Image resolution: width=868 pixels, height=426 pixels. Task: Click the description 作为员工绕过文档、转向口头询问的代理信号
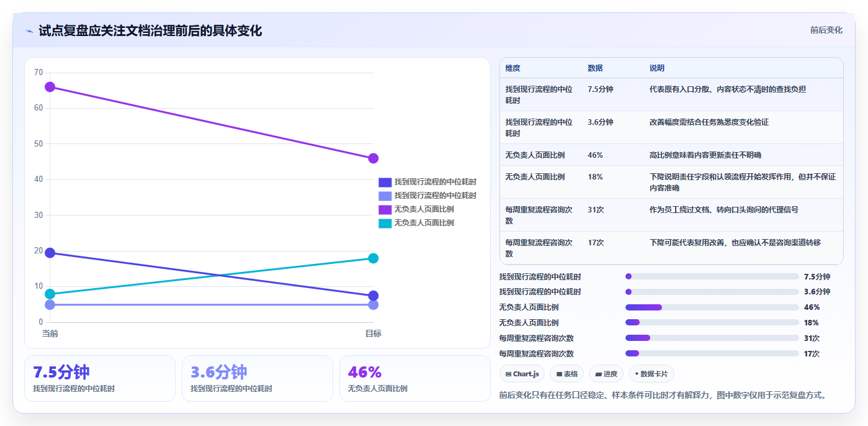click(x=723, y=210)
